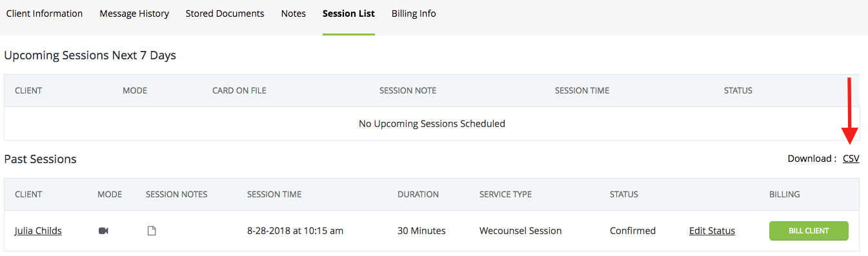Open the Billing Info tab
The height and width of the screenshot is (256, 868).
coord(414,14)
